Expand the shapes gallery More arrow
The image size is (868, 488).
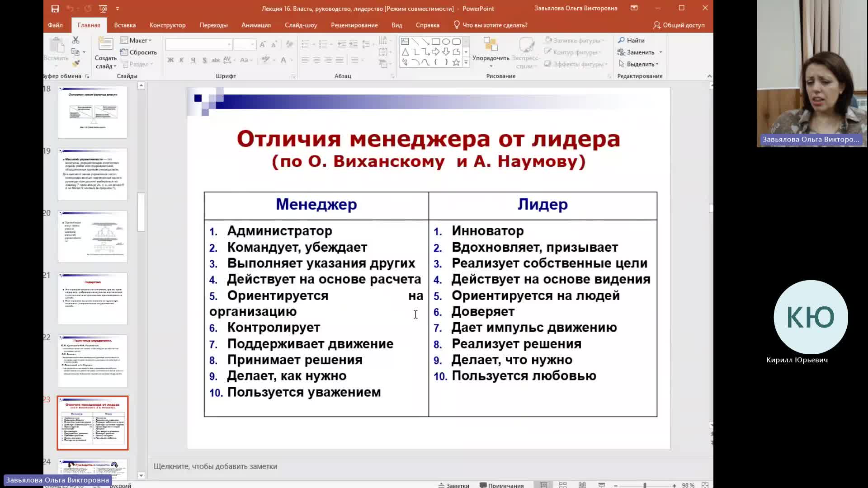pyautogui.click(x=466, y=63)
